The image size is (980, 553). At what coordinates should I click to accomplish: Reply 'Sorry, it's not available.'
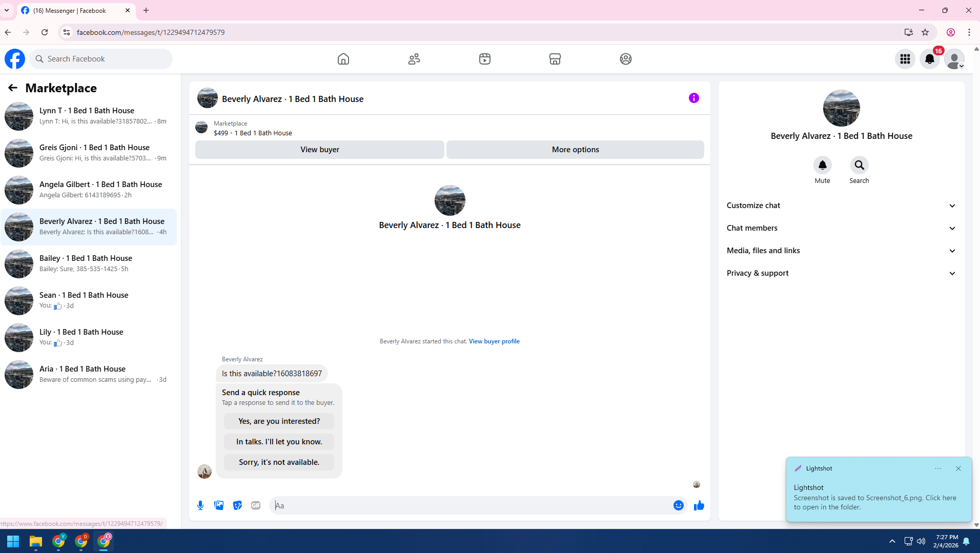pyautogui.click(x=279, y=462)
